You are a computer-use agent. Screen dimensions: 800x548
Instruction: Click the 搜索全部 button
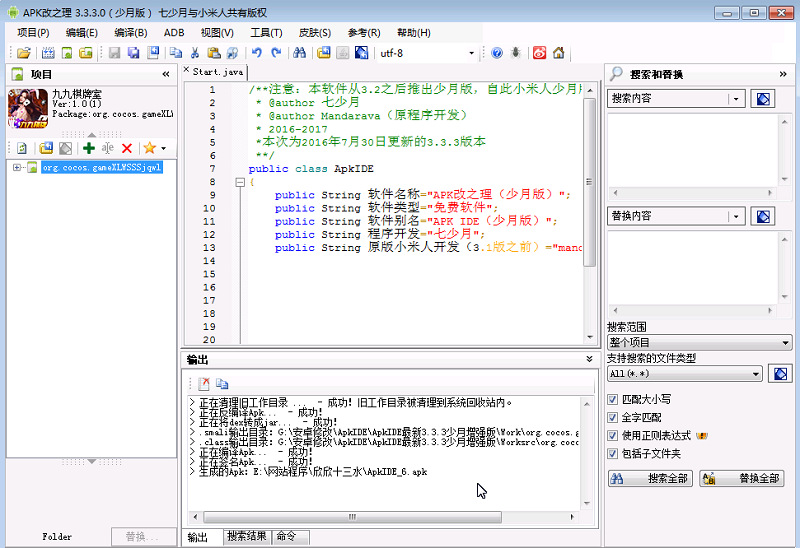tap(651, 478)
